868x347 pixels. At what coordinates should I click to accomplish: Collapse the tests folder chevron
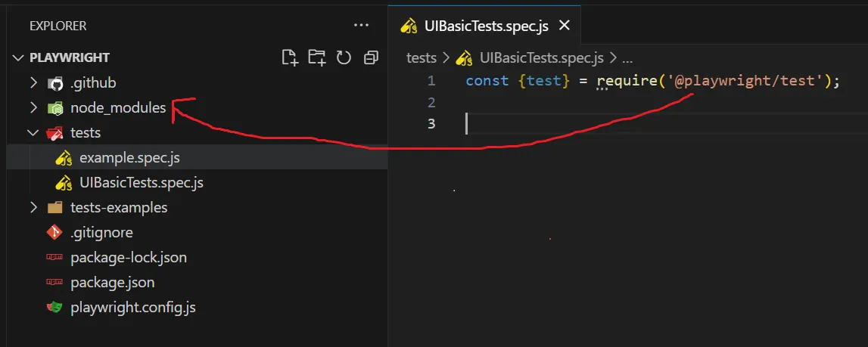[x=34, y=133]
